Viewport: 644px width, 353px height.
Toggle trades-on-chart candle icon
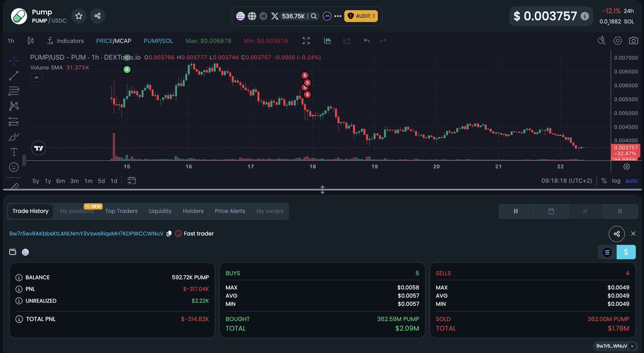click(x=327, y=41)
